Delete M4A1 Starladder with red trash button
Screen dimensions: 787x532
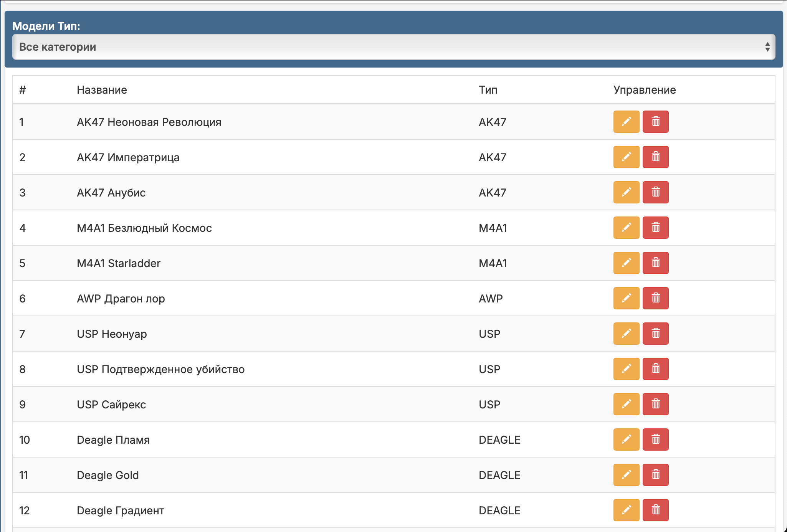655,263
